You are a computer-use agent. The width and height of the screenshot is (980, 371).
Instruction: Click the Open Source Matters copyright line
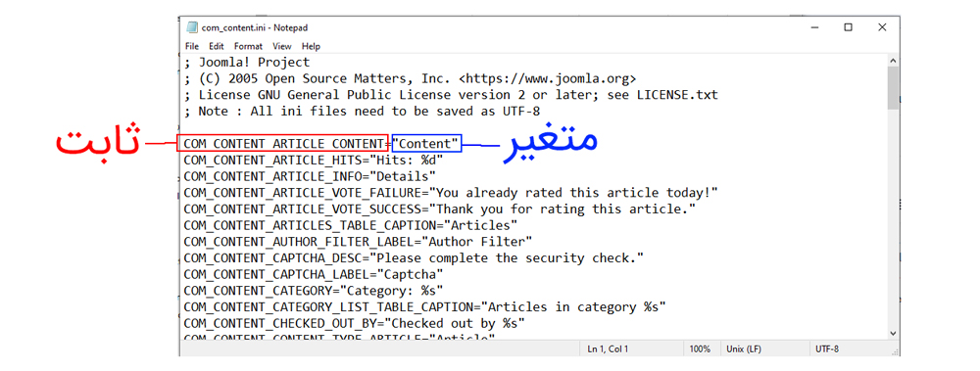click(410, 78)
